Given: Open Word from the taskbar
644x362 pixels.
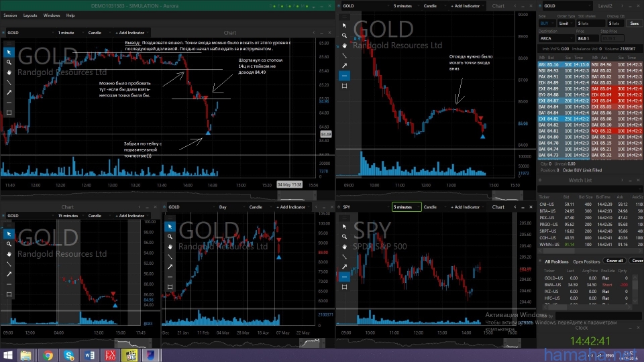Looking at the screenshot, I should tap(89, 355).
